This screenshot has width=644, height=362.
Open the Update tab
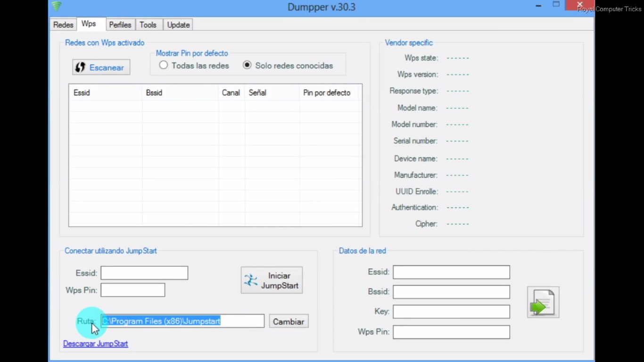coord(178,25)
